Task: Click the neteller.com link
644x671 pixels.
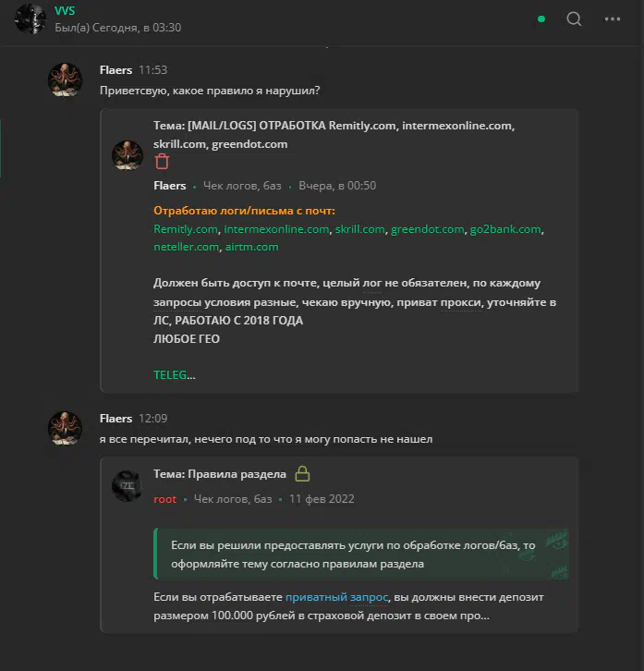Action: coord(186,247)
